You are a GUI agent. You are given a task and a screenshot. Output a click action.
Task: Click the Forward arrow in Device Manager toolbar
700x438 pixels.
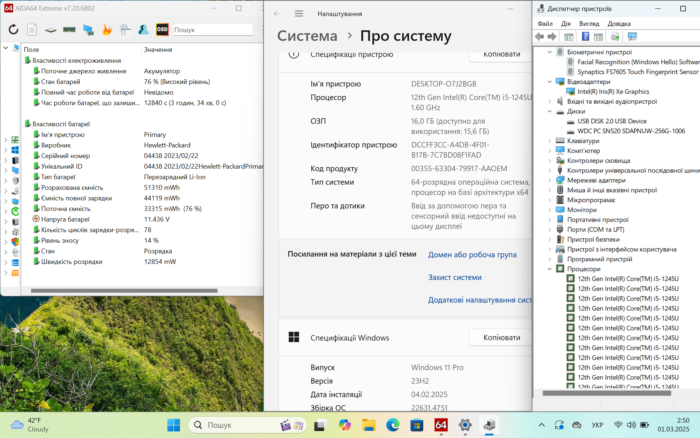tap(552, 37)
